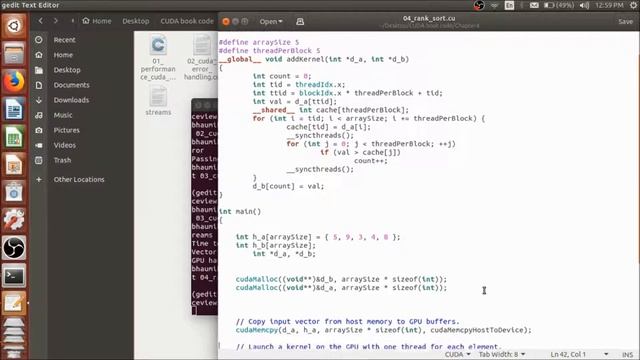Click cudaMemcpy code line in editor
The height and width of the screenshot is (360, 640).
384,330
